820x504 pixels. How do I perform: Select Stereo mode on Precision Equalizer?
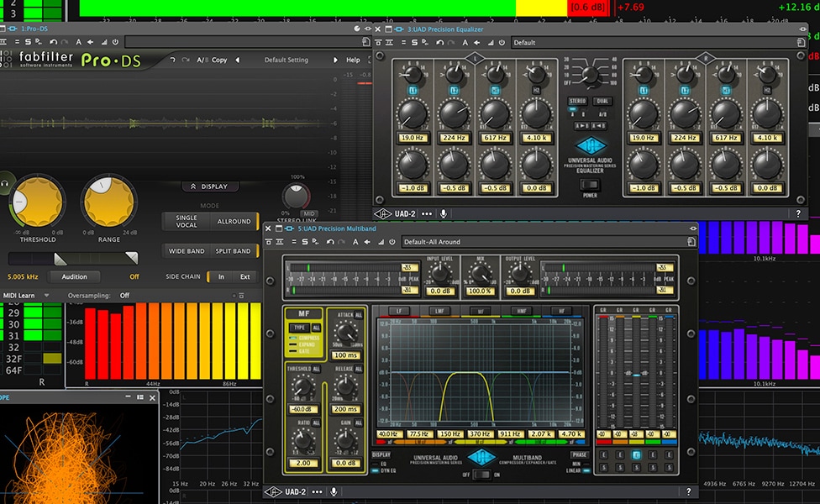pos(577,101)
